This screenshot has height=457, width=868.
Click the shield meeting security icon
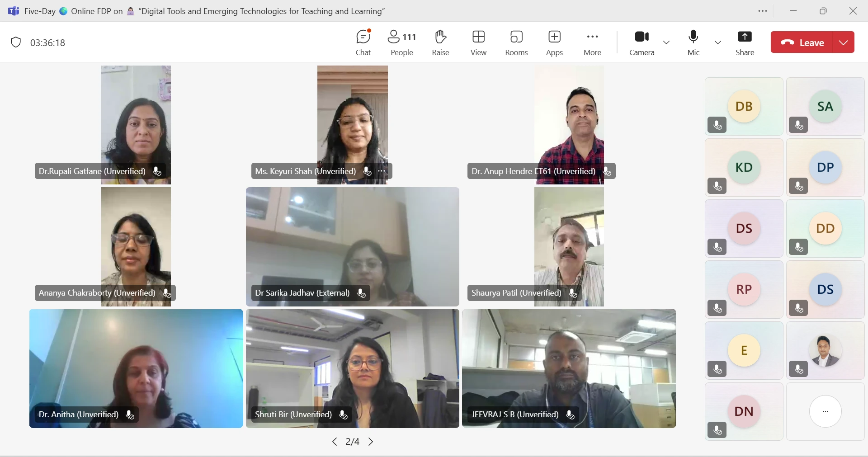pyautogui.click(x=16, y=42)
